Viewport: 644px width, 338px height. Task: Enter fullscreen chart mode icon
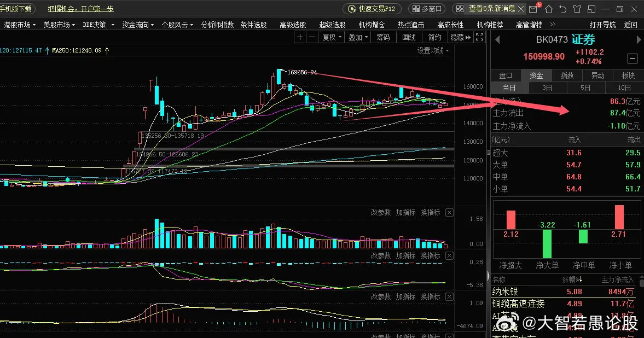[x=479, y=37]
